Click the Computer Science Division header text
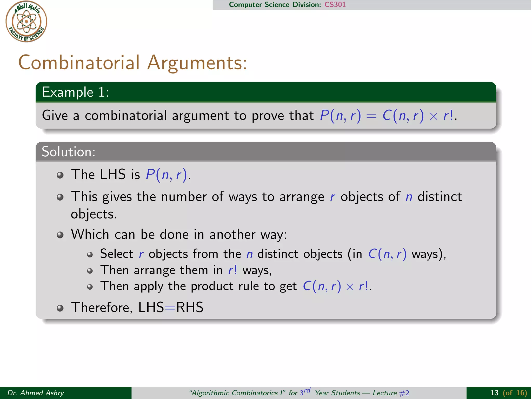Viewport: 532px width, 399px height. tap(275, 5)
